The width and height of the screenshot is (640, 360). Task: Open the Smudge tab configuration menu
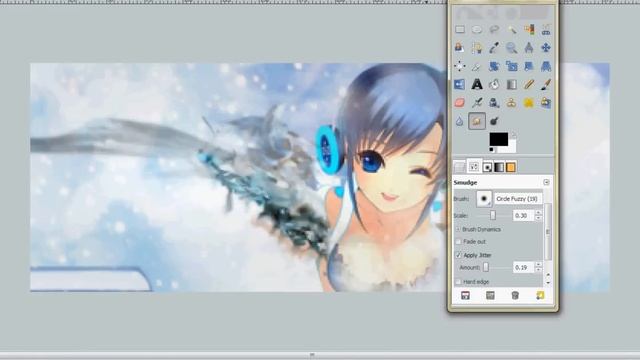coord(547,182)
